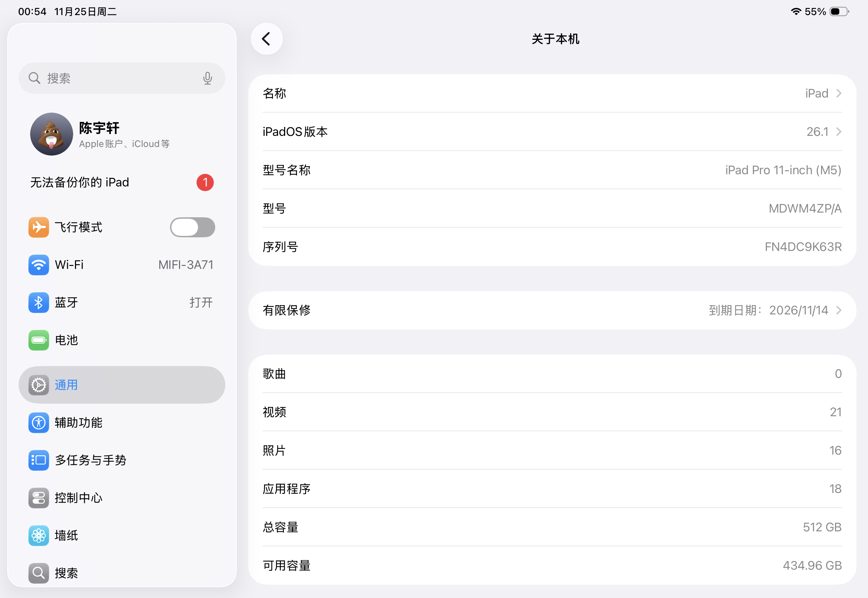Image resolution: width=868 pixels, height=598 pixels.
Task: Open 搜索 Search settings in sidebar
Action: click(x=121, y=573)
